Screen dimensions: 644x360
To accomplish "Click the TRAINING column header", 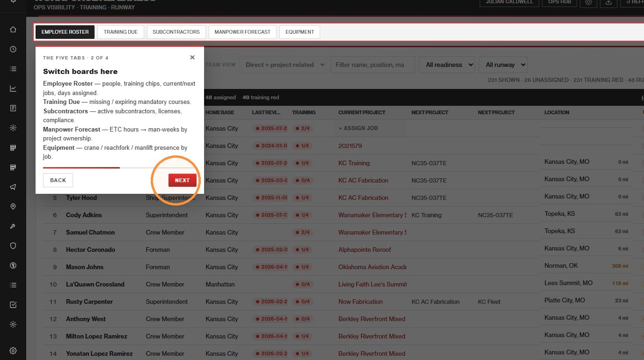I will [x=304, y=112].
